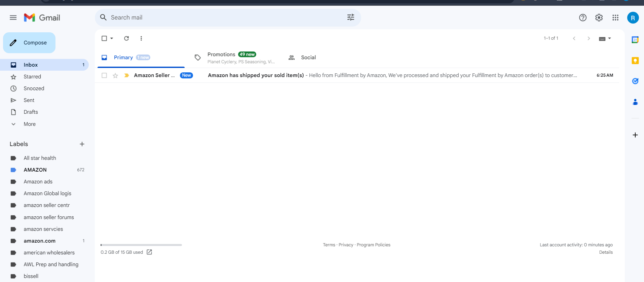Get add-ons with the plus icon
Image resolution: width=644 pixels, height=282 pixels.
[635, 135]
